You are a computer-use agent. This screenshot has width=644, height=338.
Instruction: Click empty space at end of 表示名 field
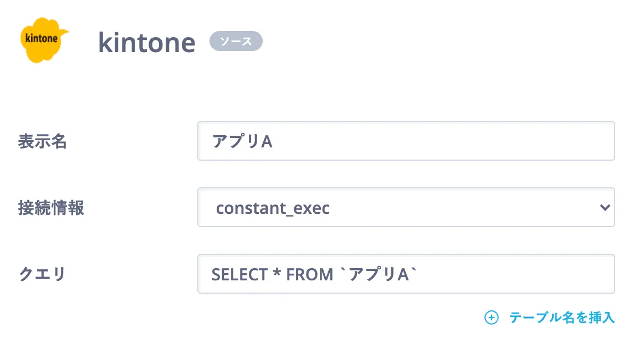pyautogui.click(x=471, y=141)
